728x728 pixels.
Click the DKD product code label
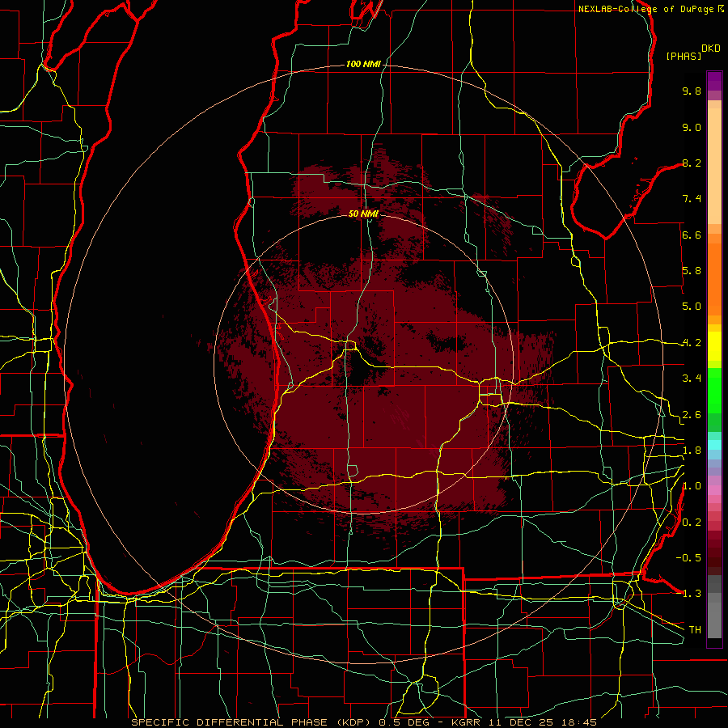click(x=711, y=49)
